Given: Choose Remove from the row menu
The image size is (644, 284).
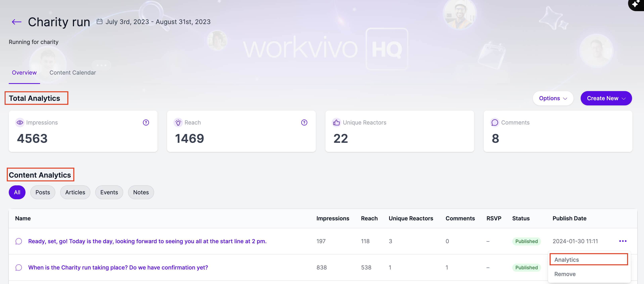Looking at the screenshot, I should [565, 274].
